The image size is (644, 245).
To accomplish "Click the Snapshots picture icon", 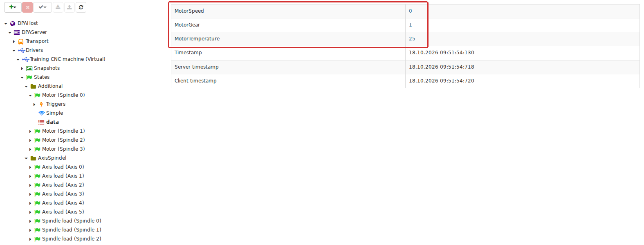I will pyautogui.click(x=29, y=69).
